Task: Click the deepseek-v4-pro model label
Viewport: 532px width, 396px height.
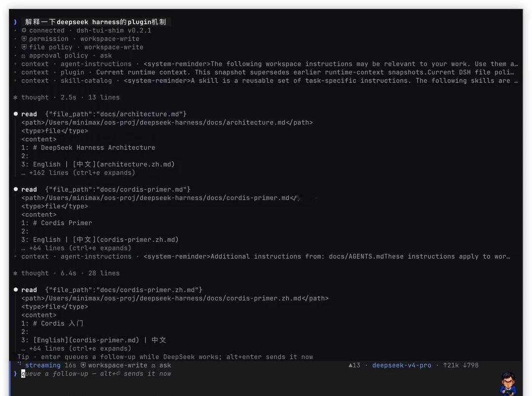Action: tap(402, 365)
